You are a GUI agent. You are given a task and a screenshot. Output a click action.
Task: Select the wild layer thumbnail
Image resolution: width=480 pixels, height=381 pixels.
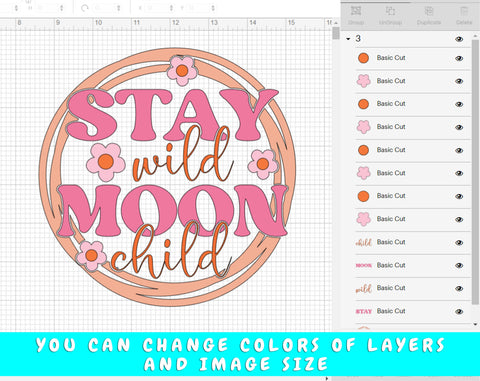(363, 289)
